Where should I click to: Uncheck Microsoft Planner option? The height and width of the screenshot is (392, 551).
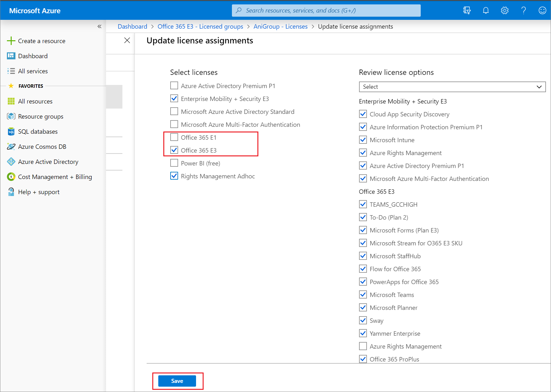pyautogui.click(x=363, y=307)
